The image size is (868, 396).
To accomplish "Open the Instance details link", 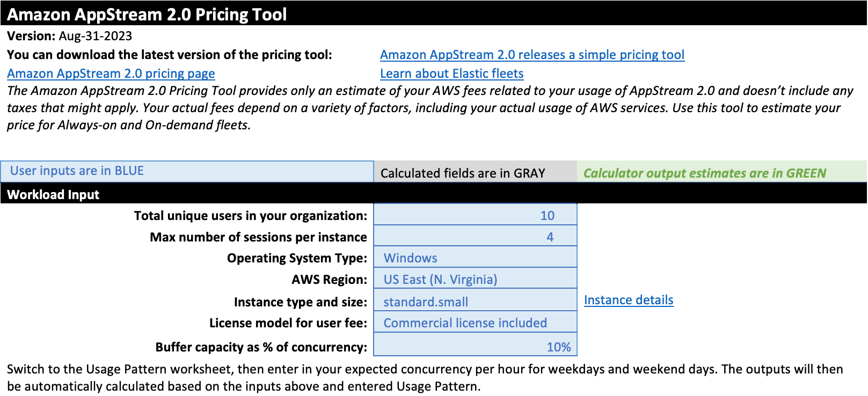I will [x=629, y=300].
